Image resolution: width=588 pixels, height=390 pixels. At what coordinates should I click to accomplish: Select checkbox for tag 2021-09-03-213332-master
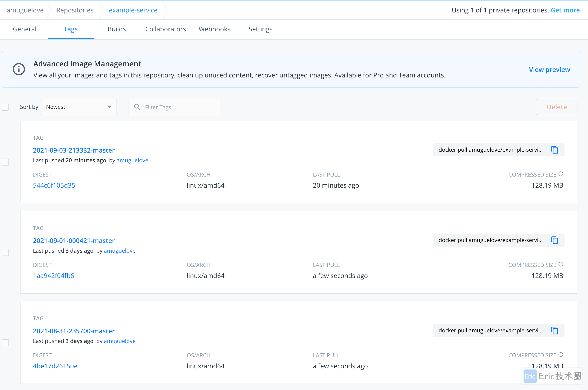[x=6, y=162]
